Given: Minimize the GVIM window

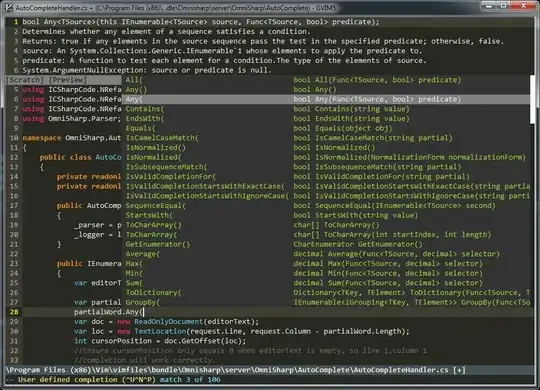Looking at the screenshot, I should click(x=489, y=6).
